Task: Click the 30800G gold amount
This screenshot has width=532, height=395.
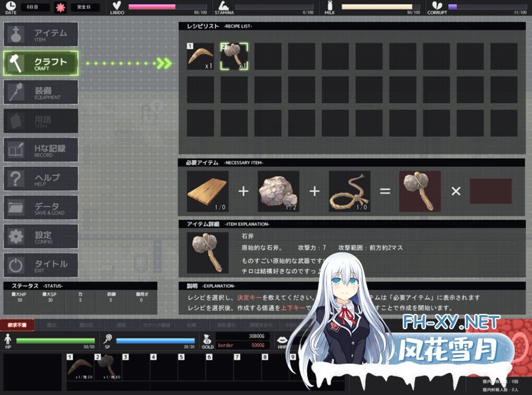Action: click(257, 336)
